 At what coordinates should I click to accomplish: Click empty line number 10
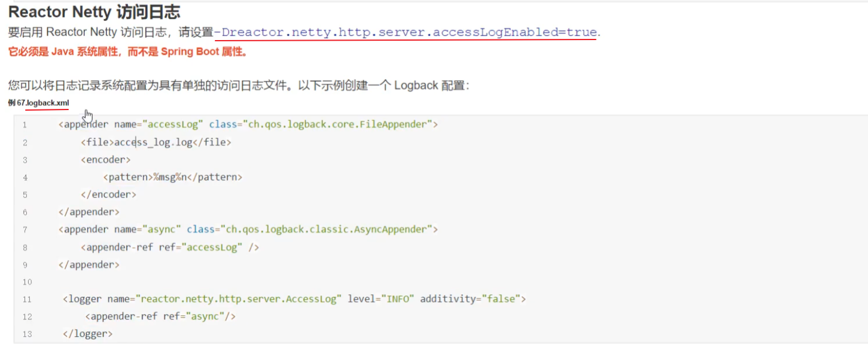pos(26,282)
